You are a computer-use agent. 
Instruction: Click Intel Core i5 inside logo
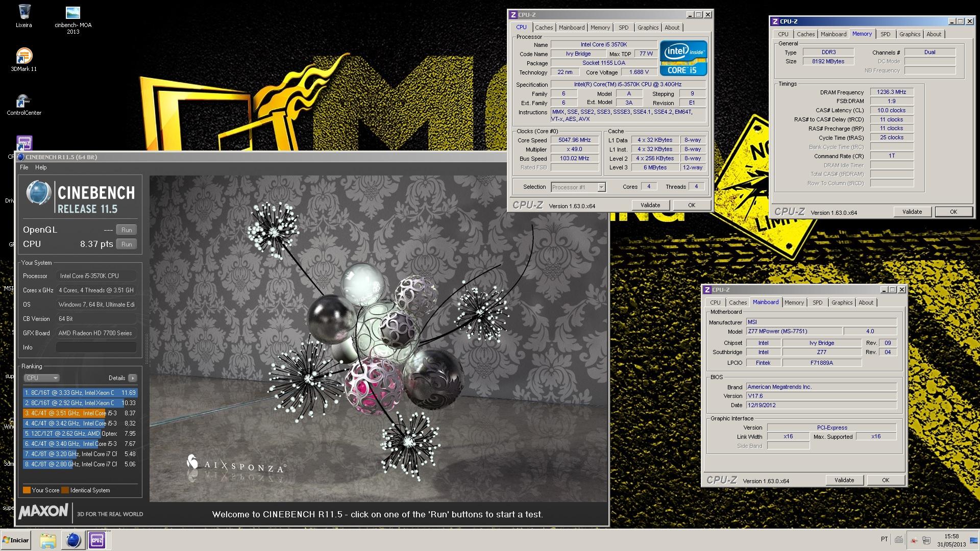(683, 58)
